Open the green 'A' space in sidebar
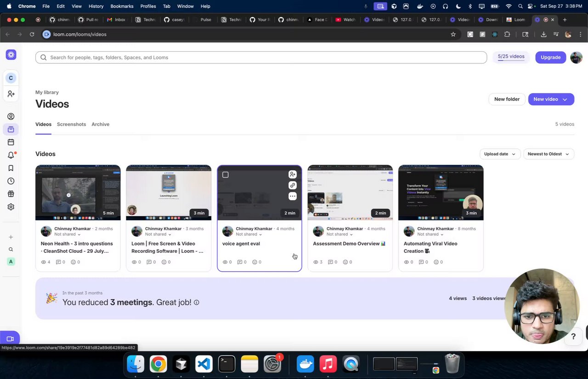 click(x=11, y=262)
